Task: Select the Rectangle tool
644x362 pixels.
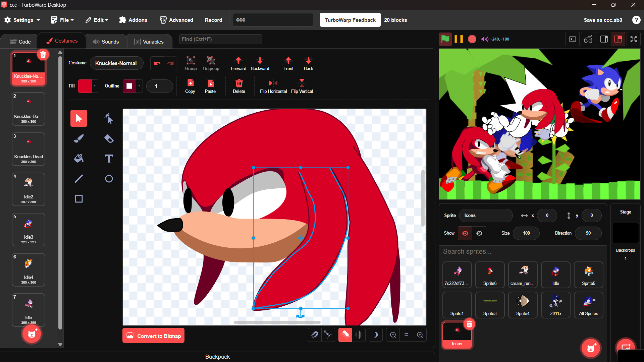Action: tap(79, 199)
